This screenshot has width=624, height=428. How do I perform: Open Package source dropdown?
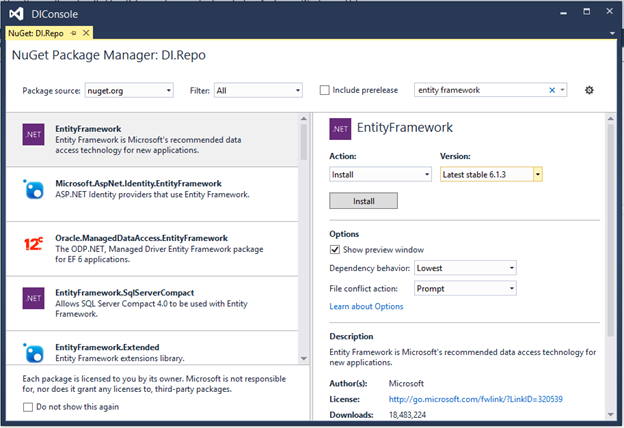129,90
